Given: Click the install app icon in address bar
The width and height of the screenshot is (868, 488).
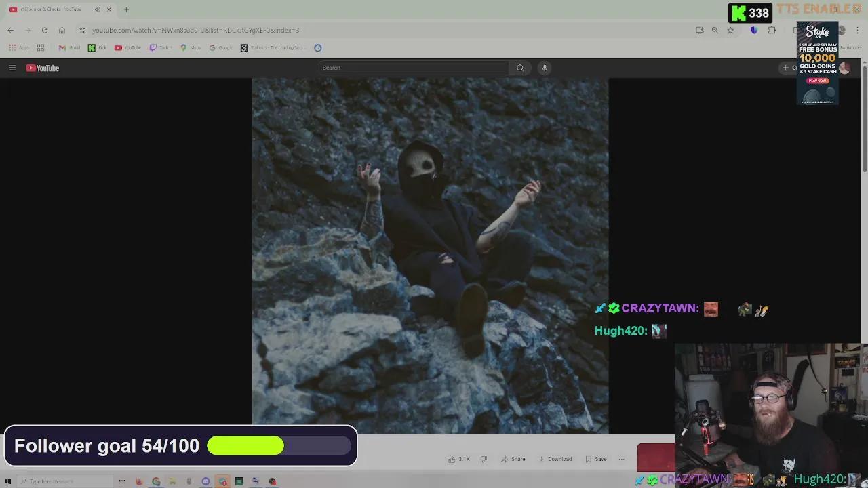Looking at the screenshot, I should pos(699,30).
